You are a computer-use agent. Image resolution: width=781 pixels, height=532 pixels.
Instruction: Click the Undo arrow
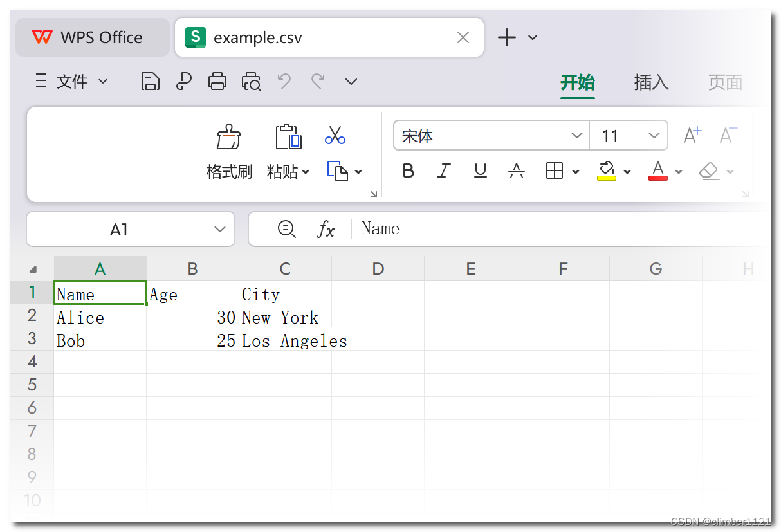click(284, 81)
